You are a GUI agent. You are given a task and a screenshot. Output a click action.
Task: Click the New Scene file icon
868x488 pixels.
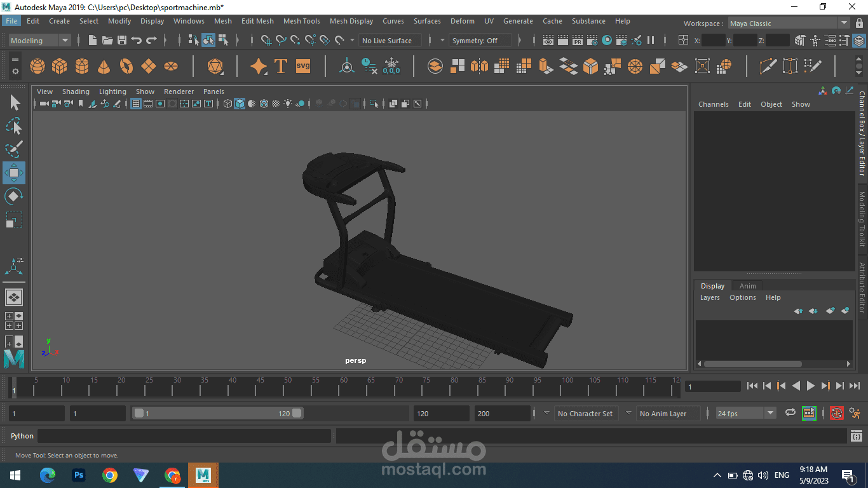[93, 40]
